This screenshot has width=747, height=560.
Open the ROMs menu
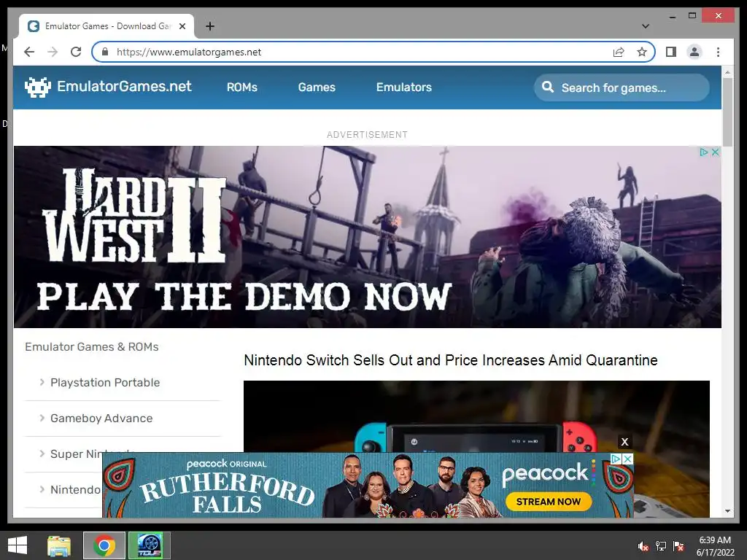click(242, 87)
